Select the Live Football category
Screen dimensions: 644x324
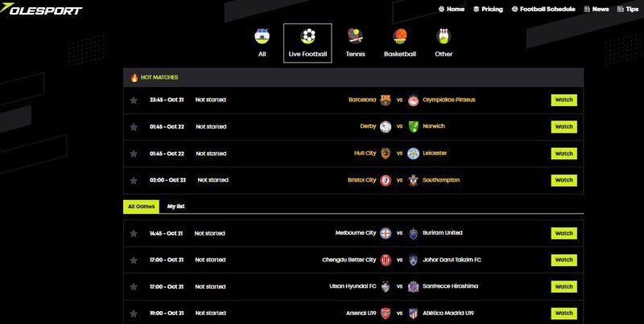click(x=308, y=43)
